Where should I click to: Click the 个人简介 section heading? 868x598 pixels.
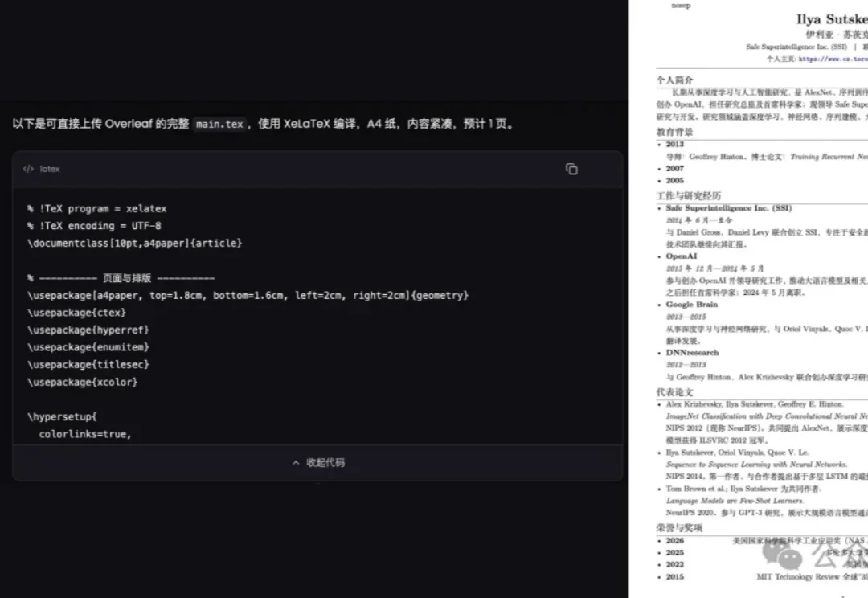click(x=675, y=80)
